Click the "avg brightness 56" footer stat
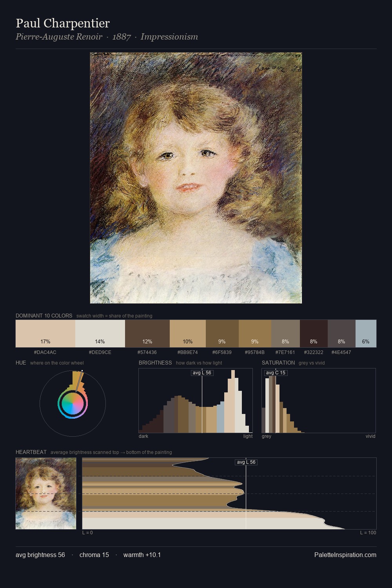Viewport: 392px width, 588px height. (x=40, y=555)
